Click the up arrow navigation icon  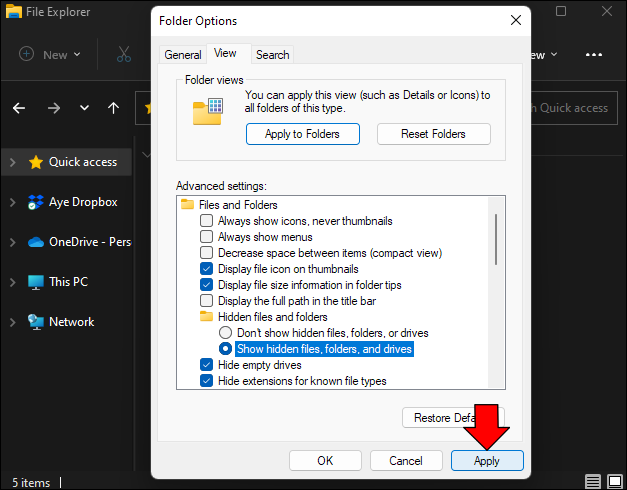pos(113,108)
